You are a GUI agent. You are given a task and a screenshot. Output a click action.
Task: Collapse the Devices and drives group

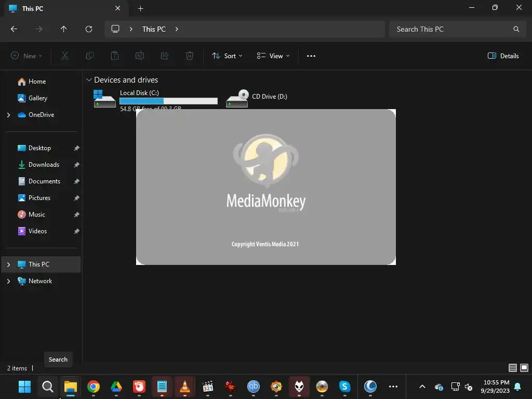pos(89,80)
